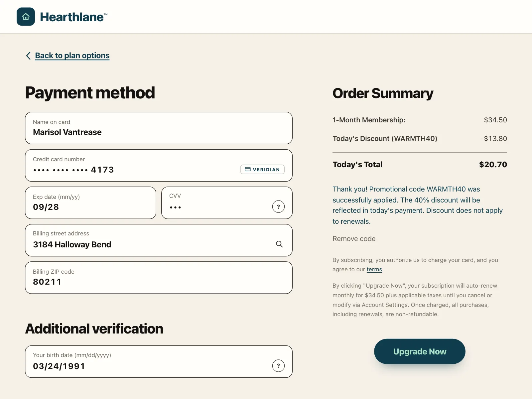Edit the Name on card field
The width and height of the screenshot is (532, 399).
point(159,128)
